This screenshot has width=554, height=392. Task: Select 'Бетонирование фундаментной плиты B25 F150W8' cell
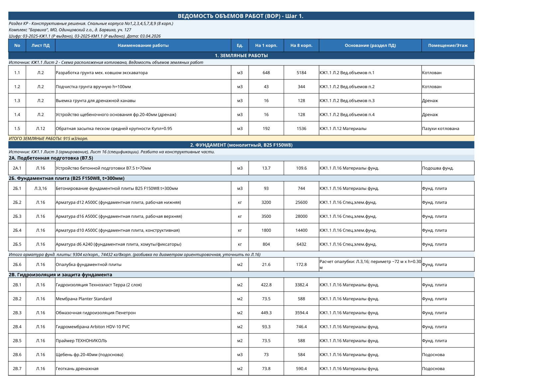point(143,188)
